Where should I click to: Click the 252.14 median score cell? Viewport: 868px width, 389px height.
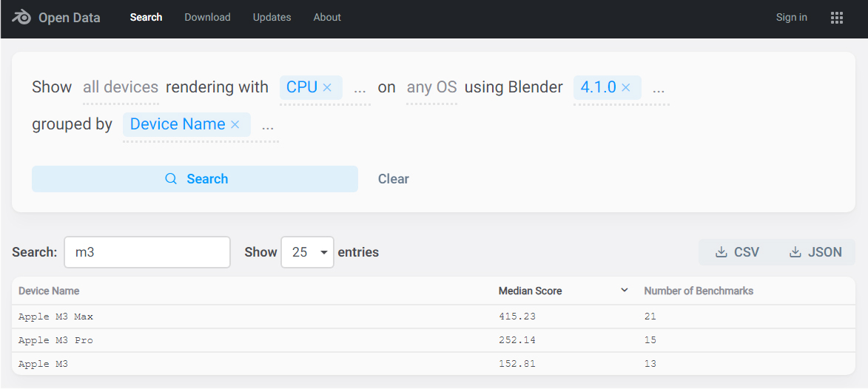pos(517,340)
